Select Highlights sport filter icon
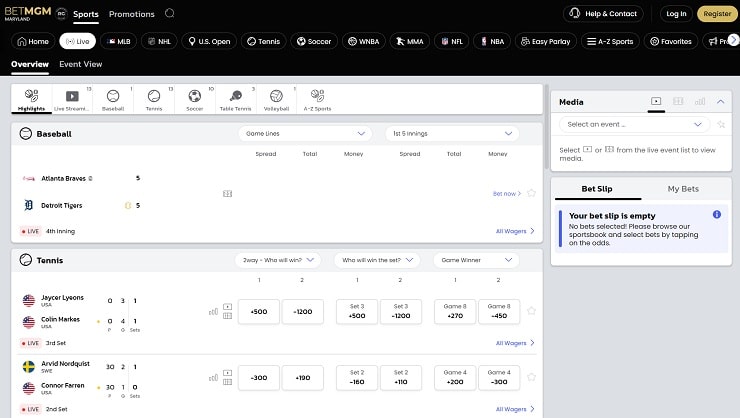 tap(32, 100)
